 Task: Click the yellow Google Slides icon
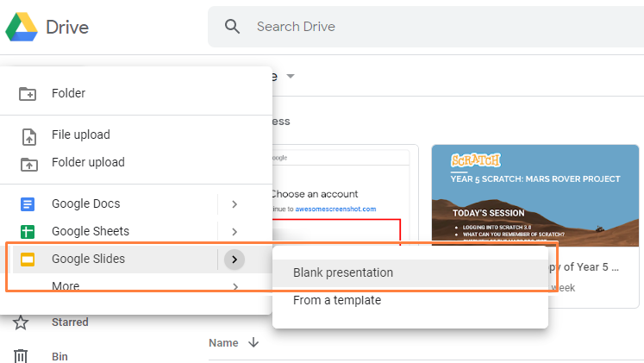point(28,260)
